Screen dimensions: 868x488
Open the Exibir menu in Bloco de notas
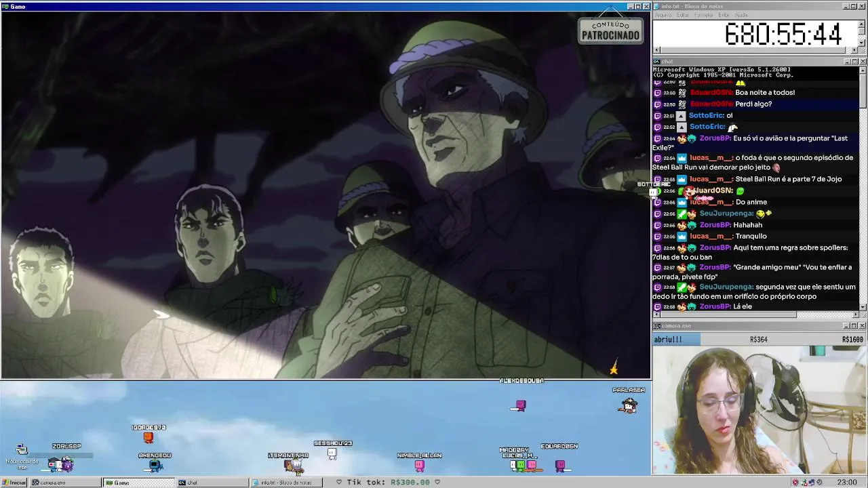(x=724, y=15)
